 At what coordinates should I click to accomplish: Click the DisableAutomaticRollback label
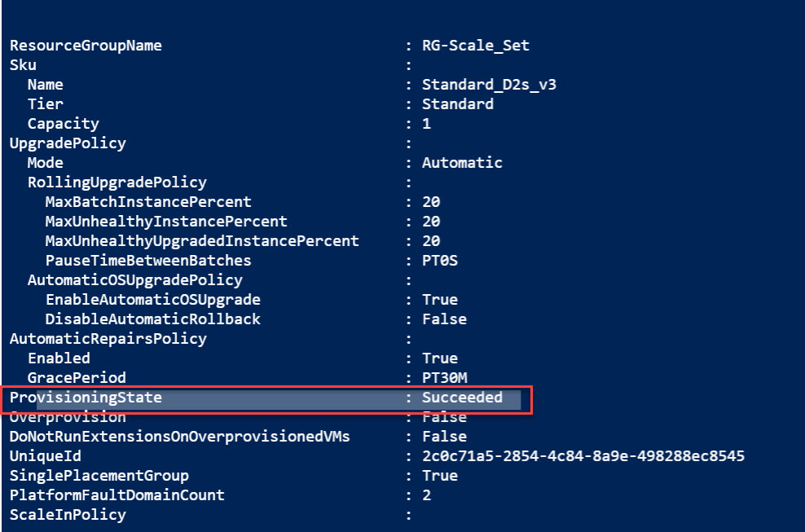[153, 319]
